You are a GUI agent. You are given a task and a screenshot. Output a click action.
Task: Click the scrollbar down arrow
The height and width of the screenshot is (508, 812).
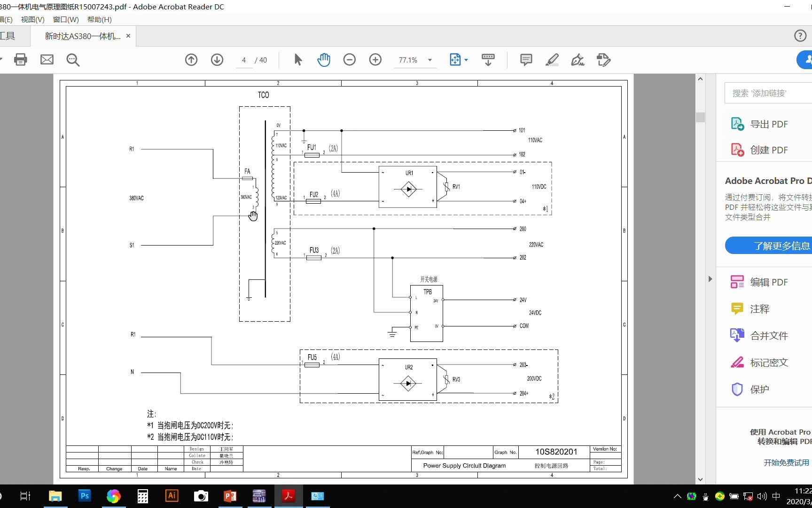[700, 480]
